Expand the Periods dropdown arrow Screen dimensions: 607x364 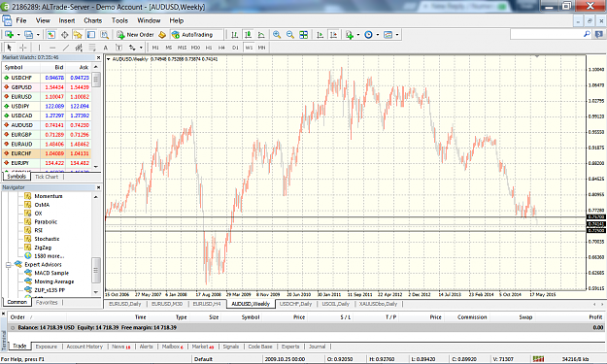click(378, 35)
